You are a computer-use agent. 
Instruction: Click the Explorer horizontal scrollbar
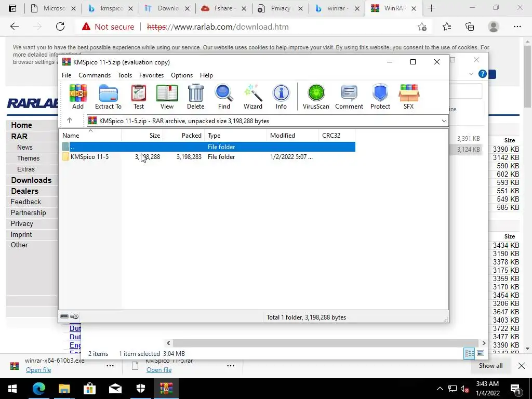click(325, 343)
